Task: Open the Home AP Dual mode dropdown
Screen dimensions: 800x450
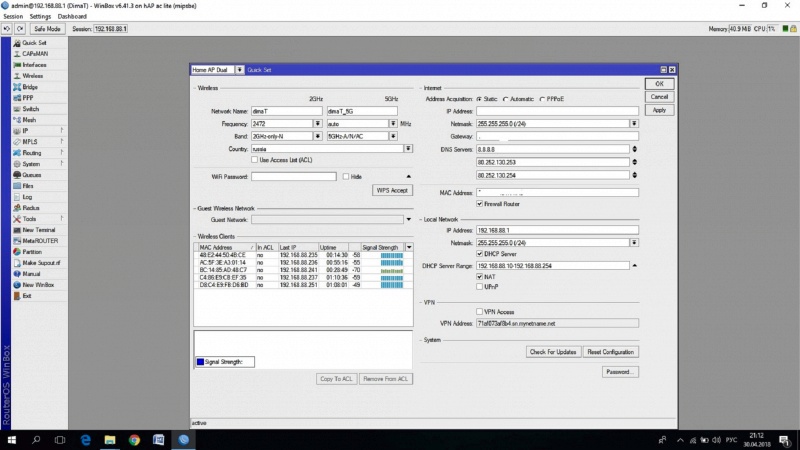Action: (x=240, y=70)
